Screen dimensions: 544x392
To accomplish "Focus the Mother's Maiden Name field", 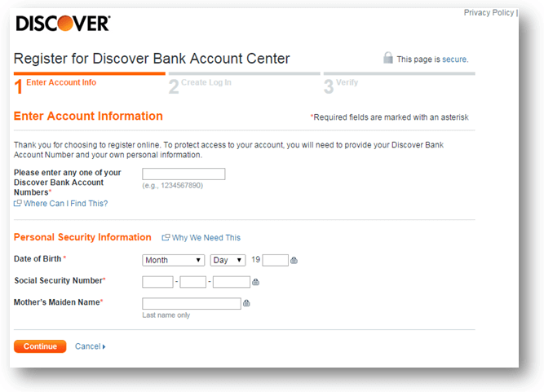I will tap(192, 303).
